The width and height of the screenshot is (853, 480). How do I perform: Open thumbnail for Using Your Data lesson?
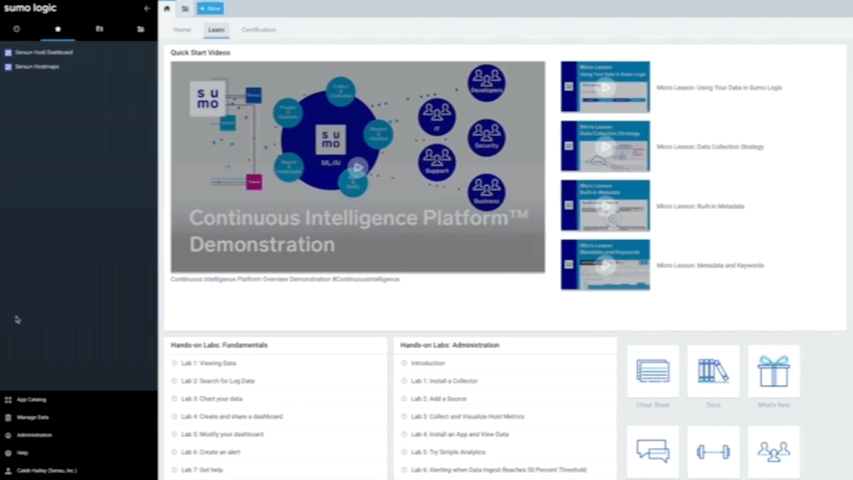click(605, 87)
